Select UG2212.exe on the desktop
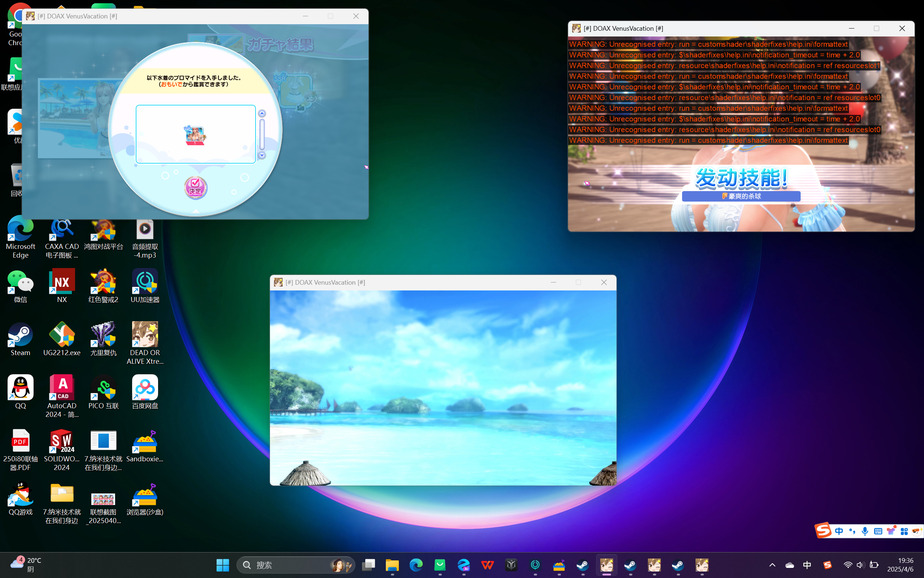 [x=62, y=339]
